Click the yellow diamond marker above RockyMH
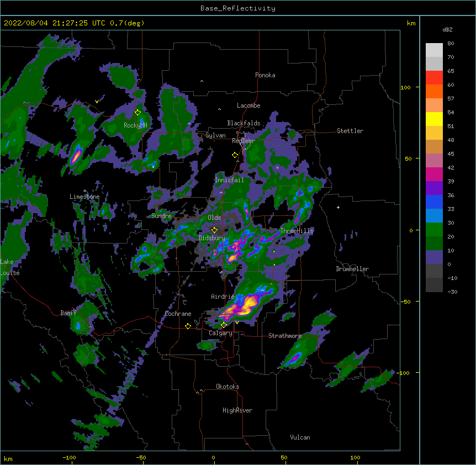476x465 pixels. pyautogui.click(x=138, y=113)
